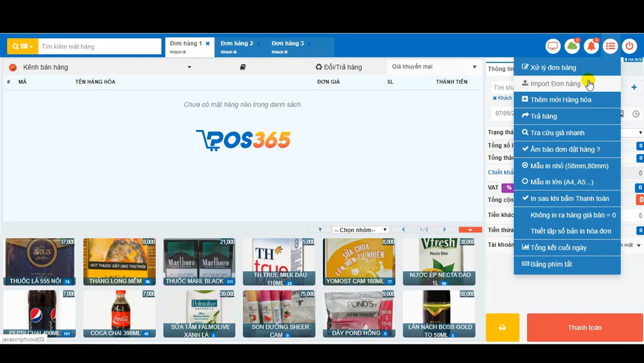Add DÂY POND HỒNG product
Screen dimensions: 644x363
click(359, 314)
